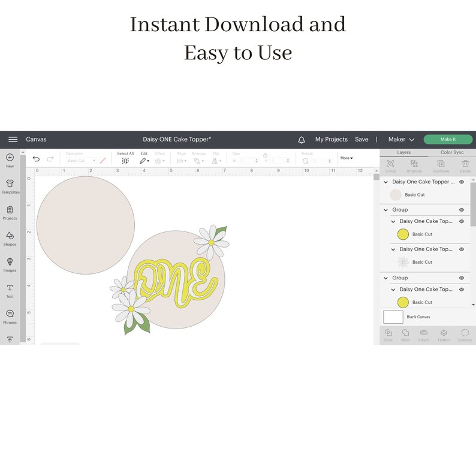
Task: Click the Ungroup layers icon
Action: (414, 164)
